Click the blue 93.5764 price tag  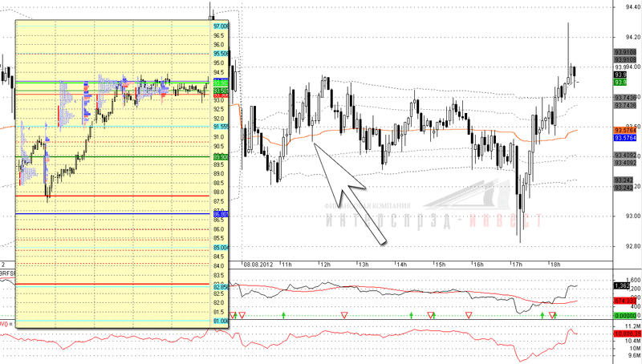click(625, 138)
